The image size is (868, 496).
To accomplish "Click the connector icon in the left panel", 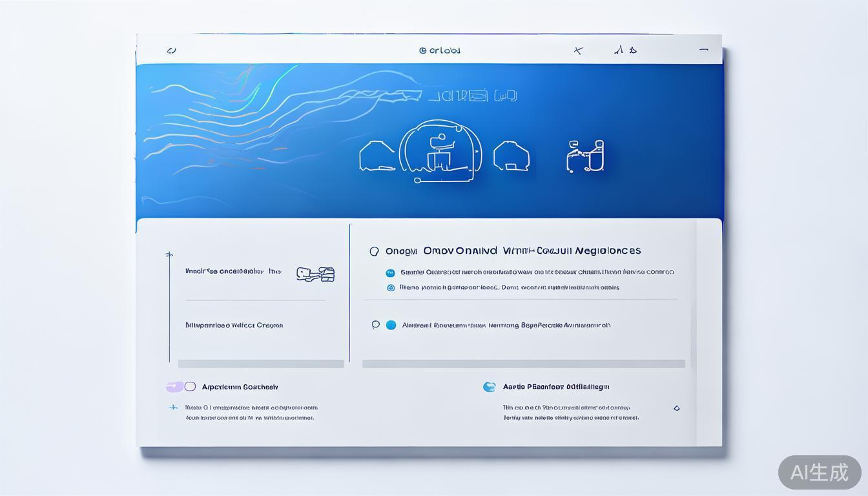I will click(x=315, y=274).
